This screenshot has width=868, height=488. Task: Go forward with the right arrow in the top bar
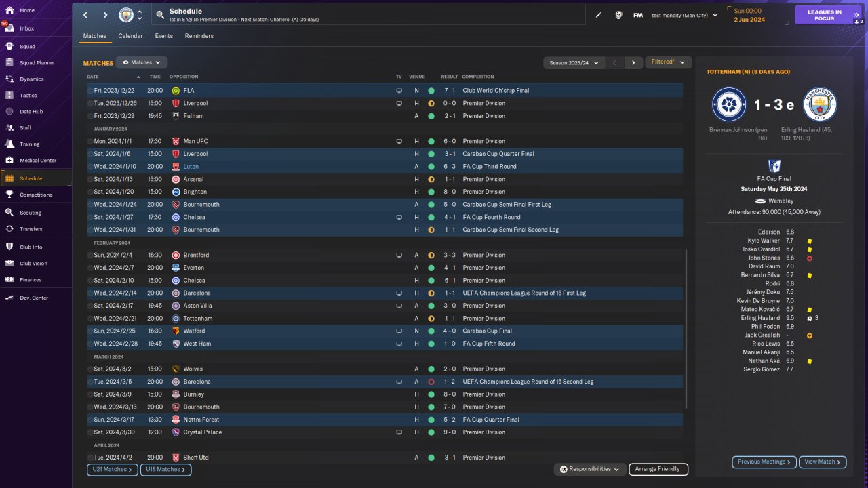click(105, 15)
